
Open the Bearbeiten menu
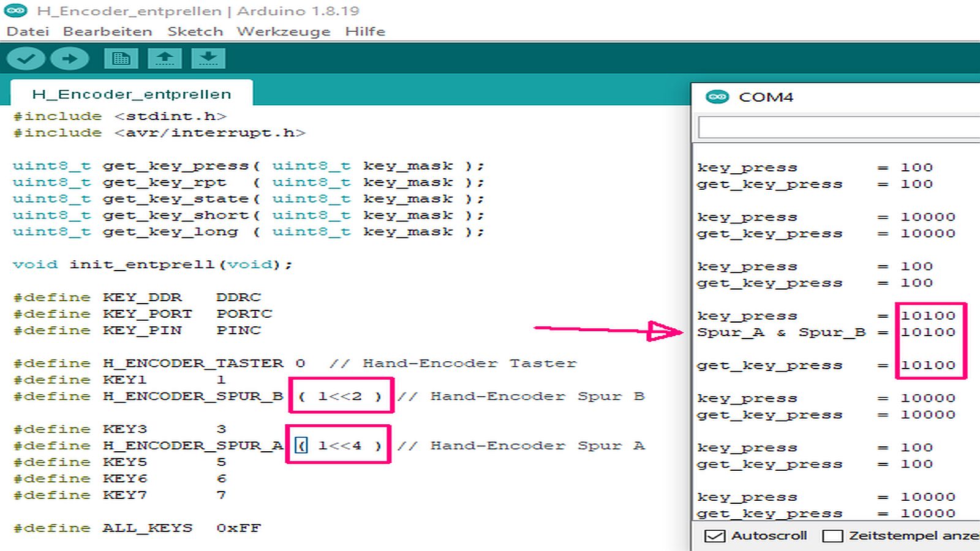tap(107, 31)
